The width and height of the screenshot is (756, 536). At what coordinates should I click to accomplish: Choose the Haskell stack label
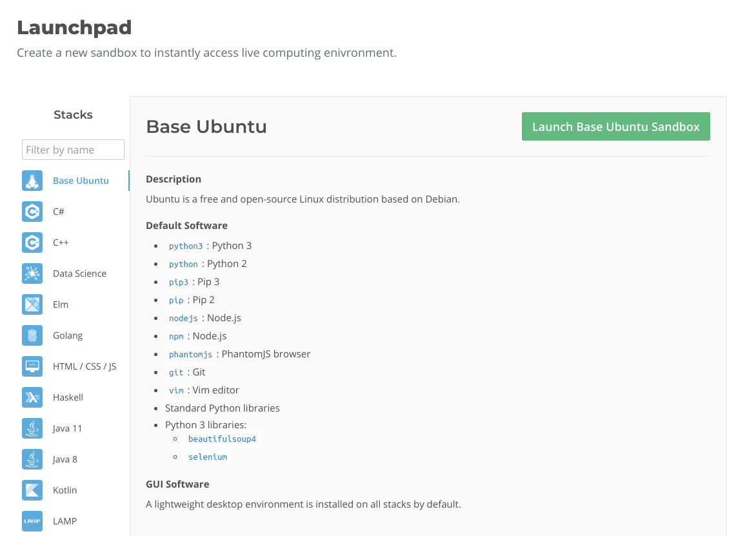tap(68, 397)
